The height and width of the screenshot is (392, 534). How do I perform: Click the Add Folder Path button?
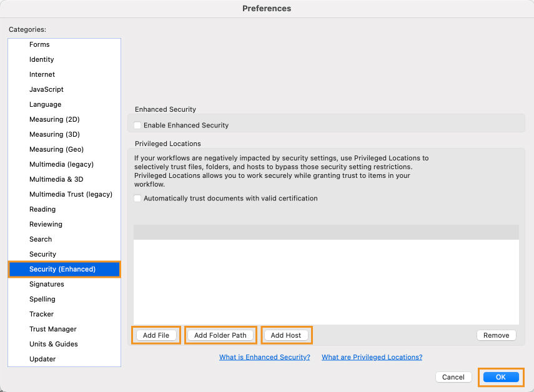pyautogui.click(x=220, y=335)
